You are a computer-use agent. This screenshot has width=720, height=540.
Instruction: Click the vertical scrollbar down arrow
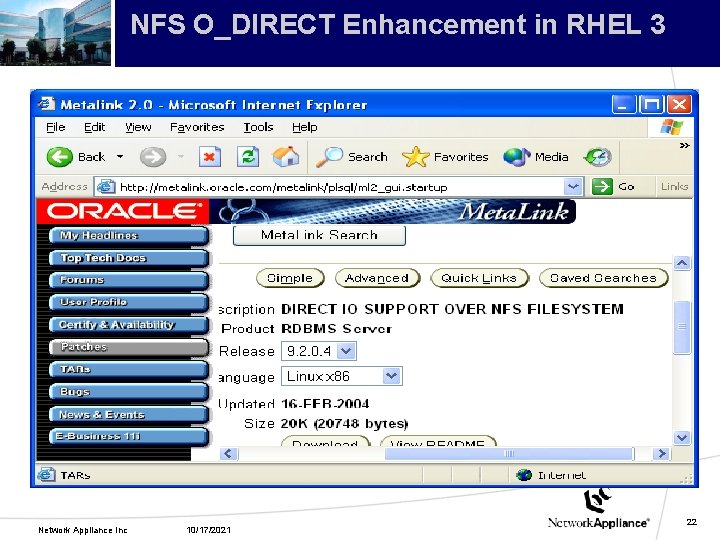[682, 437]
